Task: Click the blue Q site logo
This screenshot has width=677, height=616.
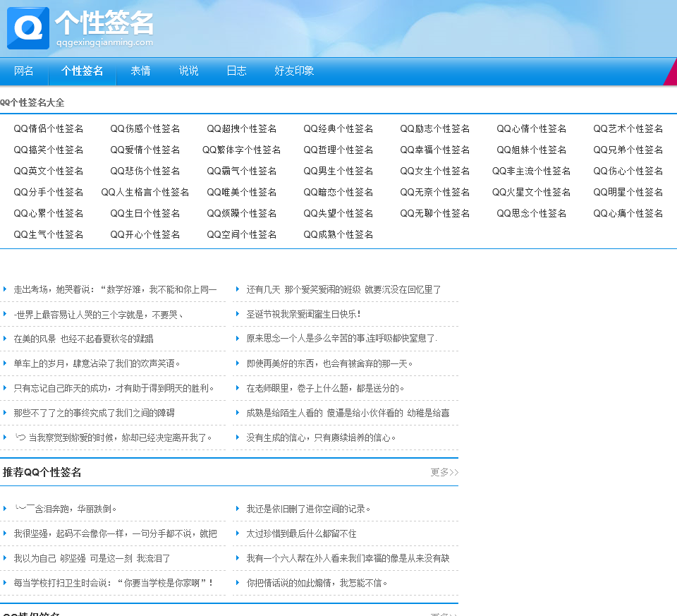Action: [x=28, y=28]
